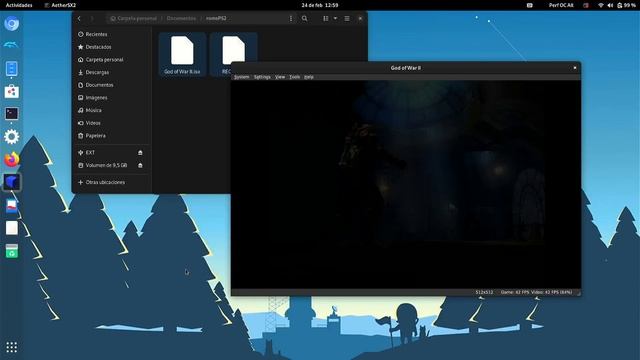Click the red tray indicator icon
This screenshot has height=360, width=640.
coord(586,5)
